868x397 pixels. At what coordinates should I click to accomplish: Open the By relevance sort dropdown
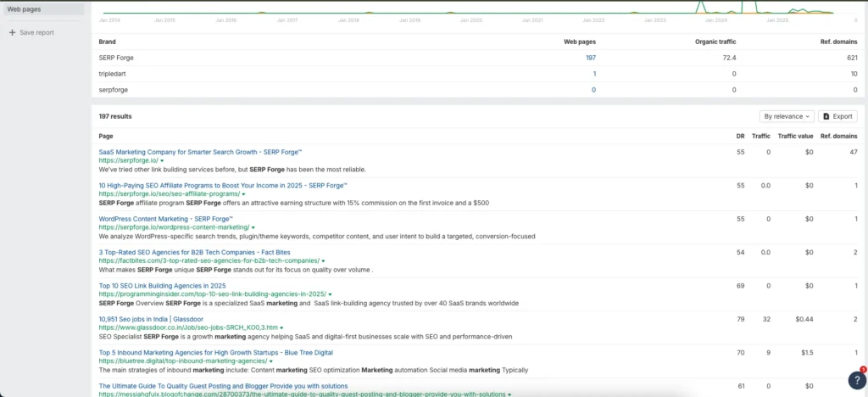click(x=786, y=116)
